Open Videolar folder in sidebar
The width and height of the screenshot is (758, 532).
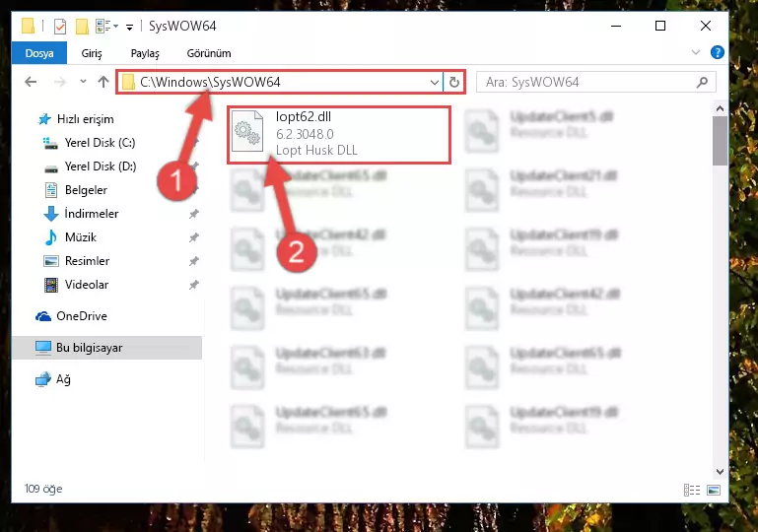[x=76, y=285]
